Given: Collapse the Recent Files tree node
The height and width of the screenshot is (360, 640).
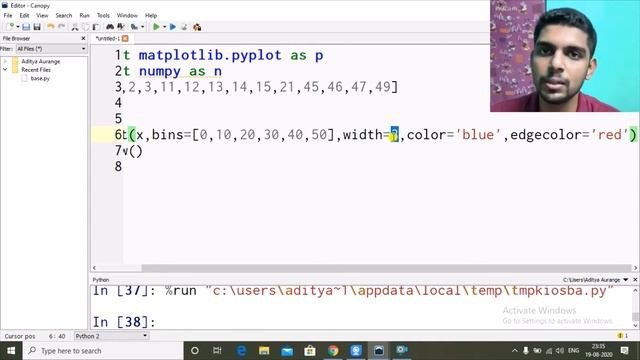Looking at the screenshot, I should [5, 70].
